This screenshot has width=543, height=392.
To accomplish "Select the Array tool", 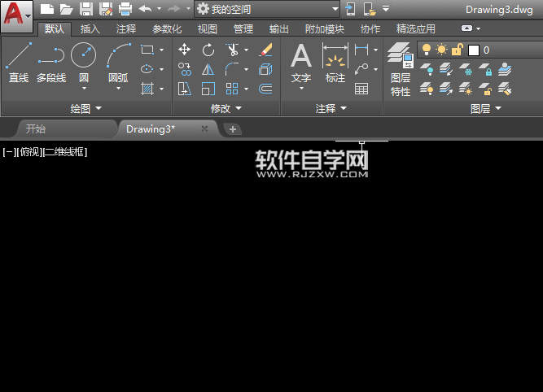I will pos(232,89).
